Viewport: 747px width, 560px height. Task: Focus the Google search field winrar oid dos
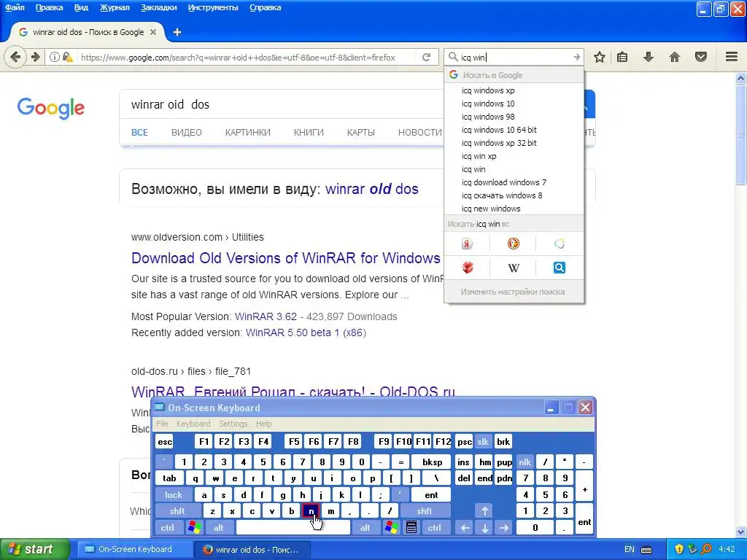pyautogui.click(x=281, y=104)
